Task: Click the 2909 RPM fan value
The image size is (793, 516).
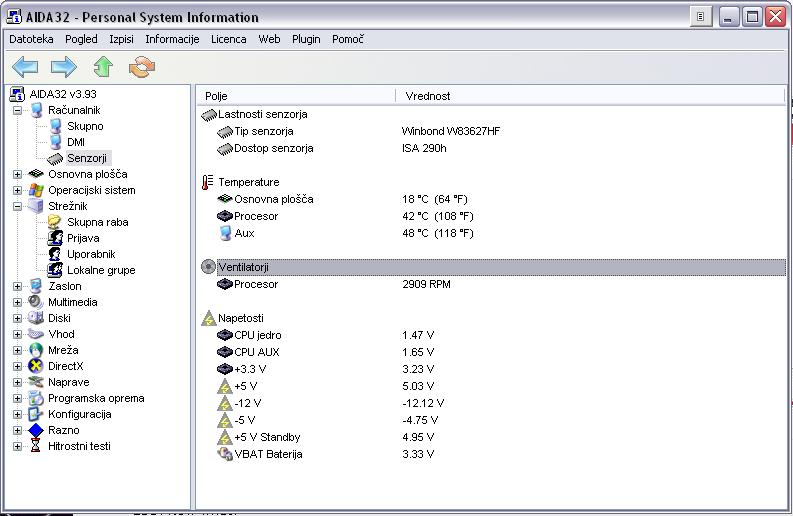Action: point(426,284)
